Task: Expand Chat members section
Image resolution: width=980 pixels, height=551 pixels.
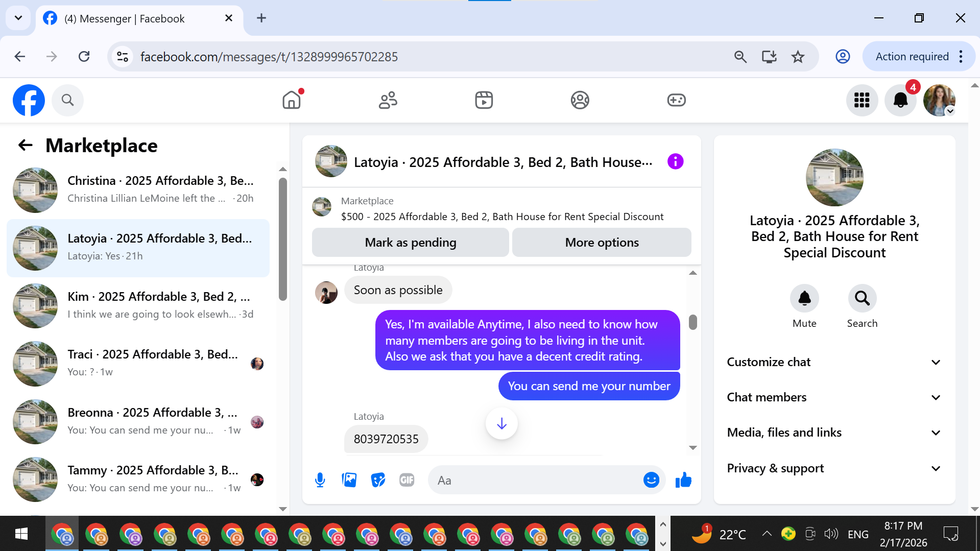Action: tap(834, 397)
